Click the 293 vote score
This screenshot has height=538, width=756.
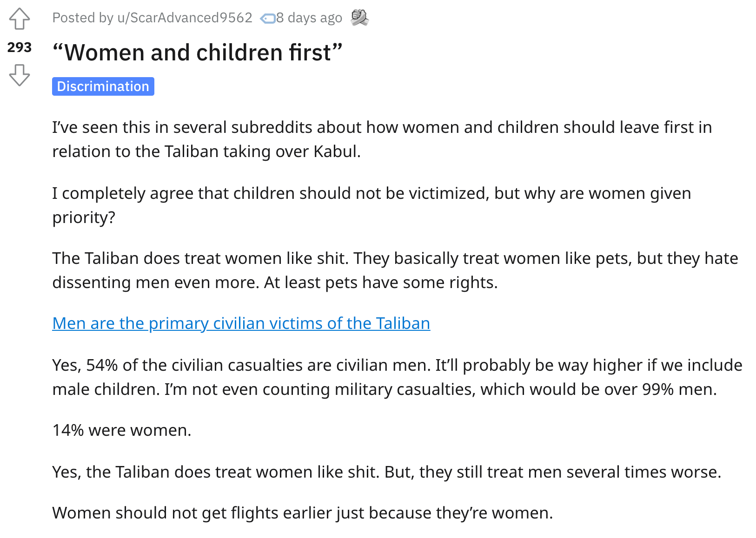(20, 47)
